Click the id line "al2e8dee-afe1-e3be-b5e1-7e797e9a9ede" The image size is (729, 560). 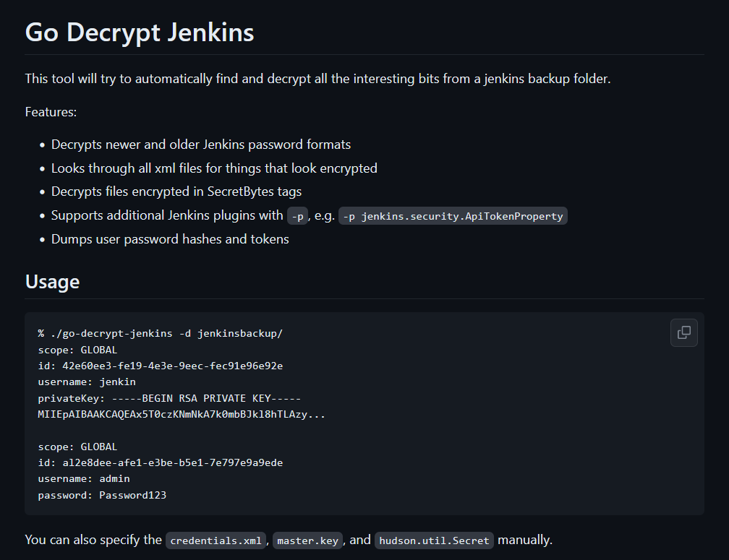click(x=161, y=462)
